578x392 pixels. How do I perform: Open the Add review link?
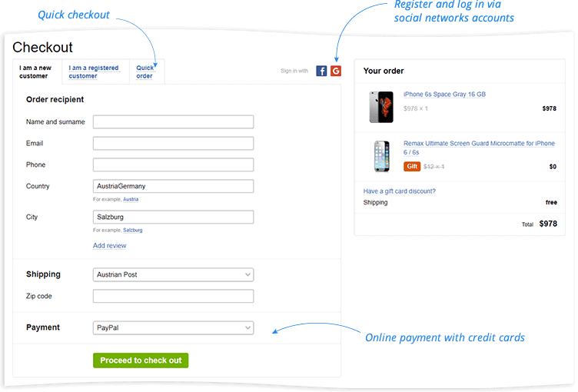coord(109,246)
